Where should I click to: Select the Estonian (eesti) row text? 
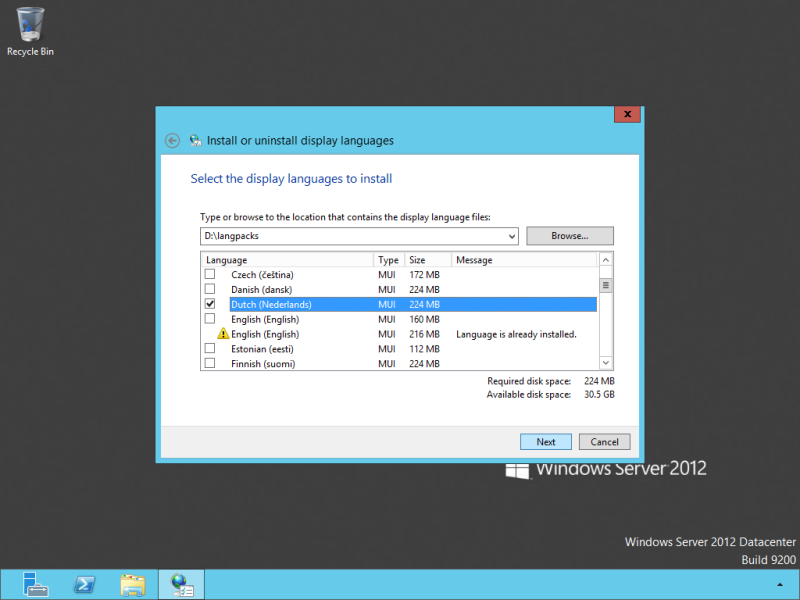262,349
